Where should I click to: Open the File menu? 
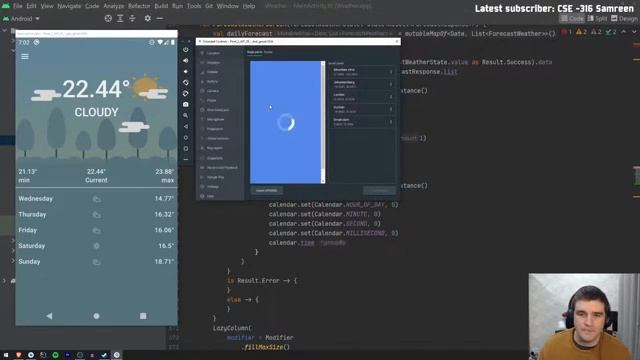[x=18, y=6]
